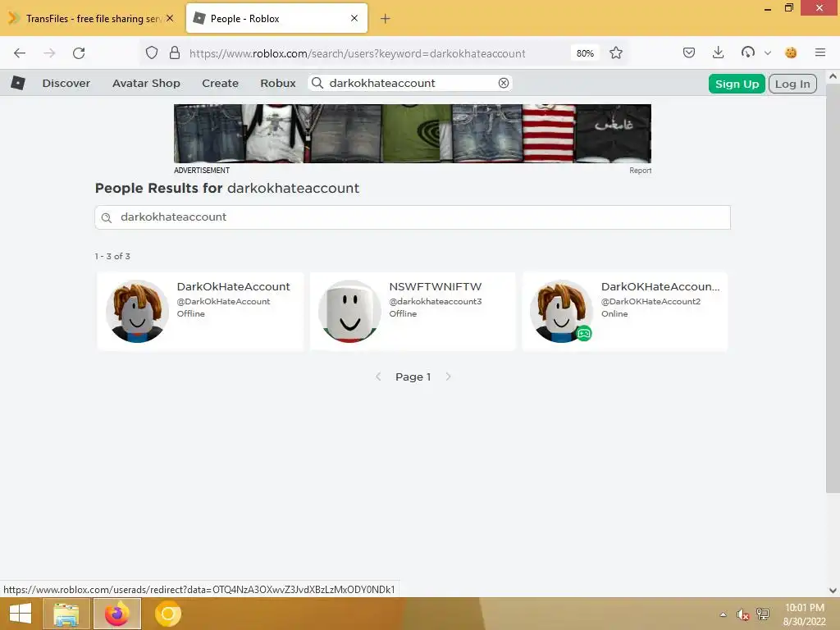Viewport: 840px width, 630px height.
Task: Open the Robux page
Action: (278, 83)
